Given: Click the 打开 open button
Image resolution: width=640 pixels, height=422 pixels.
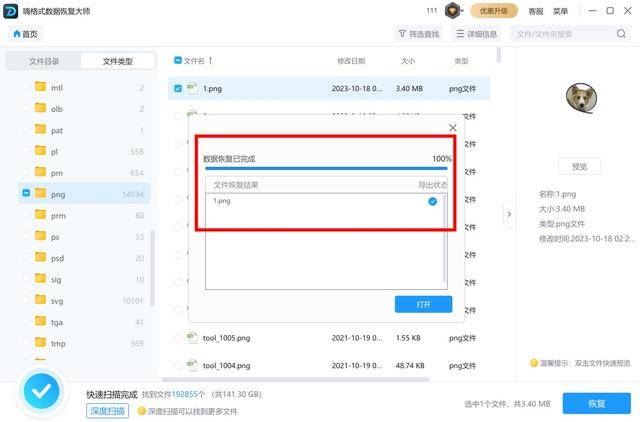Looking at the screenshot, I should (423, 304).
